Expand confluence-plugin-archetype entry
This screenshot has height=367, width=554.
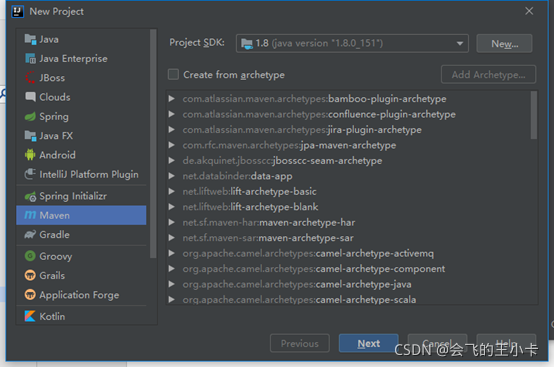pos(172,114)
